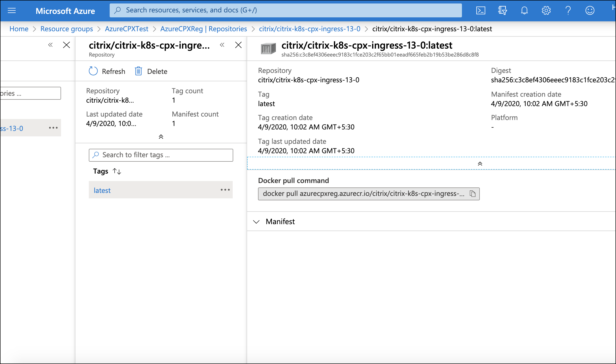Click the Manifest count value 1
The image size is (616, 364).
(174, 123)
